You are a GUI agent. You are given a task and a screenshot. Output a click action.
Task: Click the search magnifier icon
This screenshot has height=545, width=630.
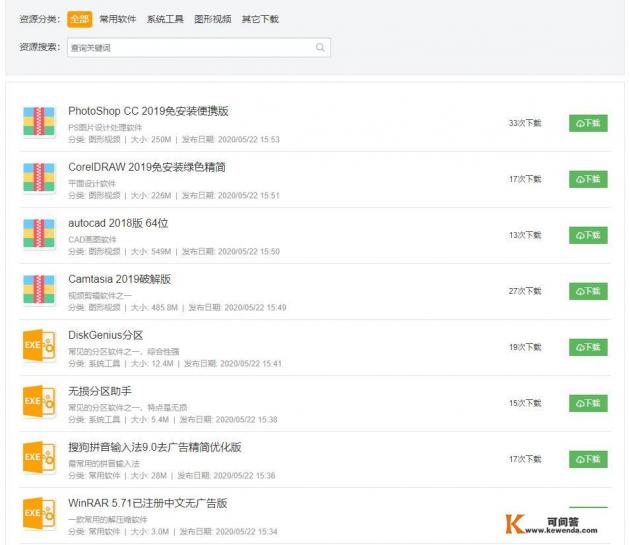(320, 47)
